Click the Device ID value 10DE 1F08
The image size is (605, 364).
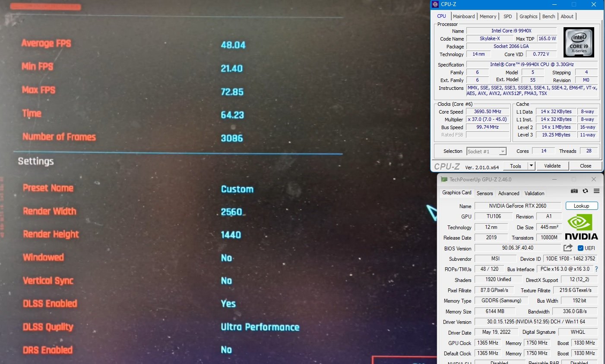click(x=570, y=258)
